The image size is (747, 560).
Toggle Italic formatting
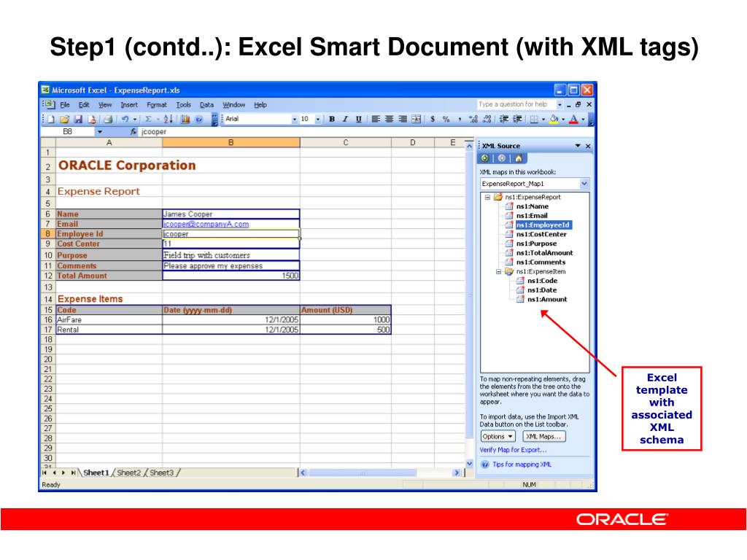click(x=345, y=119)
